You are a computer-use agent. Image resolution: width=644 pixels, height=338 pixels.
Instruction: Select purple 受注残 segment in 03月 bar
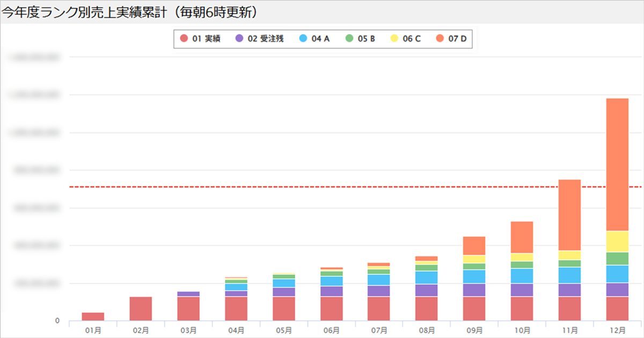coord(188,294)
